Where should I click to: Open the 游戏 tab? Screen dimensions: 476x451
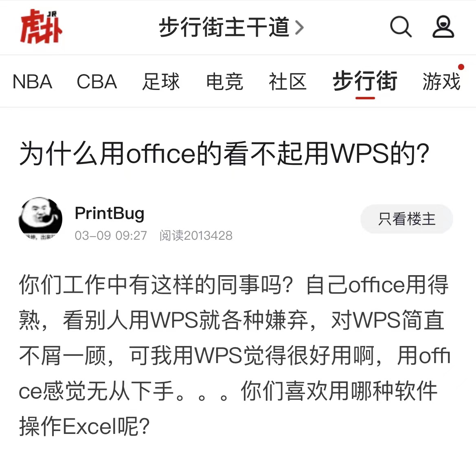pos(442,82)
